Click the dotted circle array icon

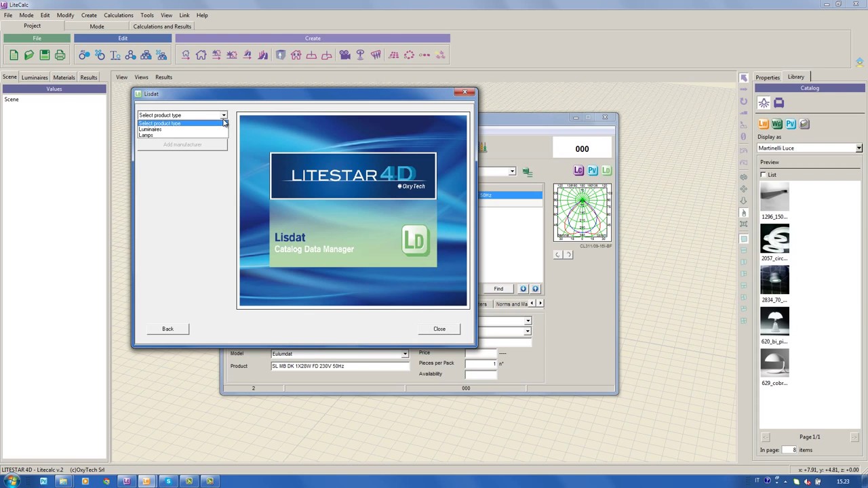point(409,55)
